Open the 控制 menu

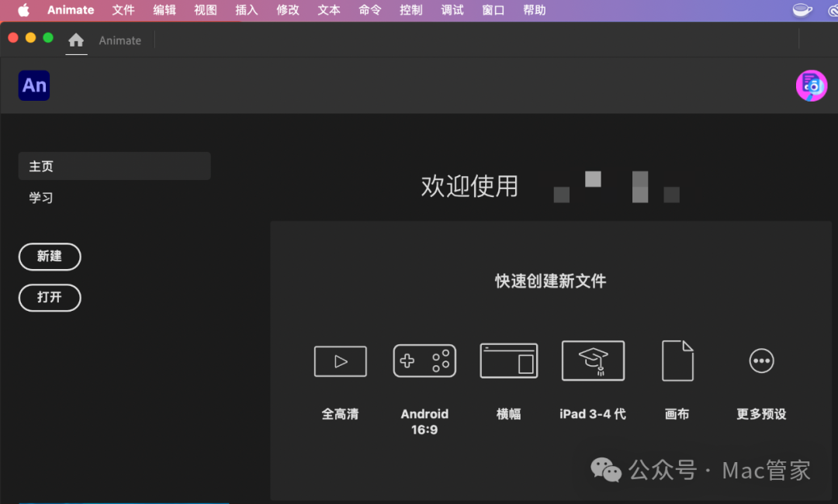click(411, 10)
